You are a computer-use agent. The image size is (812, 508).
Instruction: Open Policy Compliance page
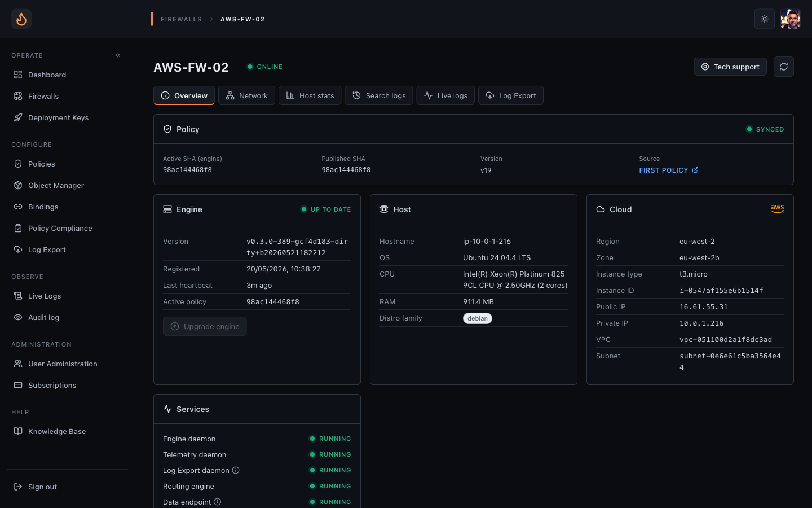tap(68, 228)
